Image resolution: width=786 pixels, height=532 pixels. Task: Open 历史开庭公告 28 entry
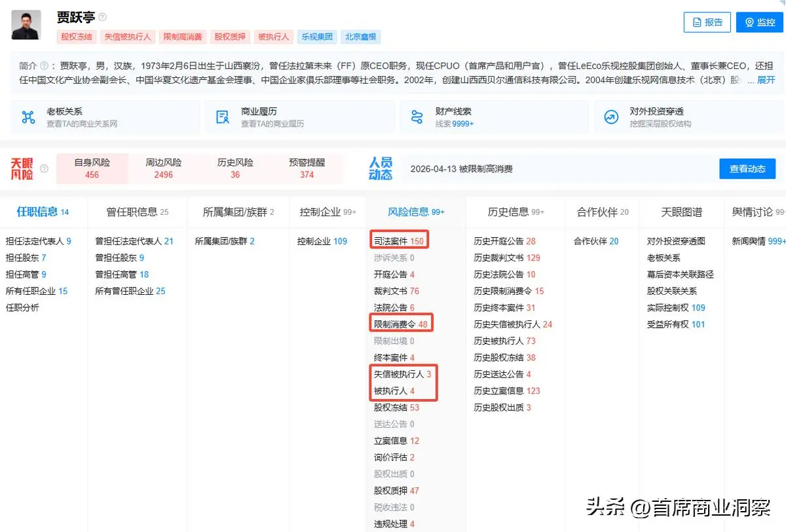504,241
